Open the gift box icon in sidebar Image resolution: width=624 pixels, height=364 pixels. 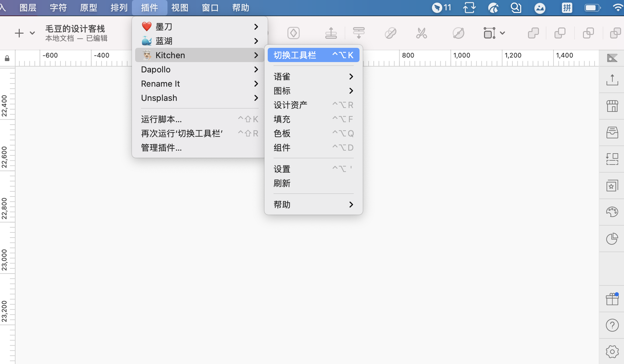(612, 299)
